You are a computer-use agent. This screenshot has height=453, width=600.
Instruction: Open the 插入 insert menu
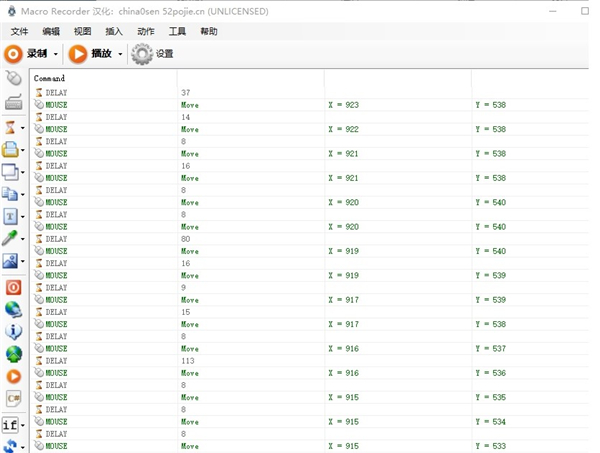tap(114, 32)
